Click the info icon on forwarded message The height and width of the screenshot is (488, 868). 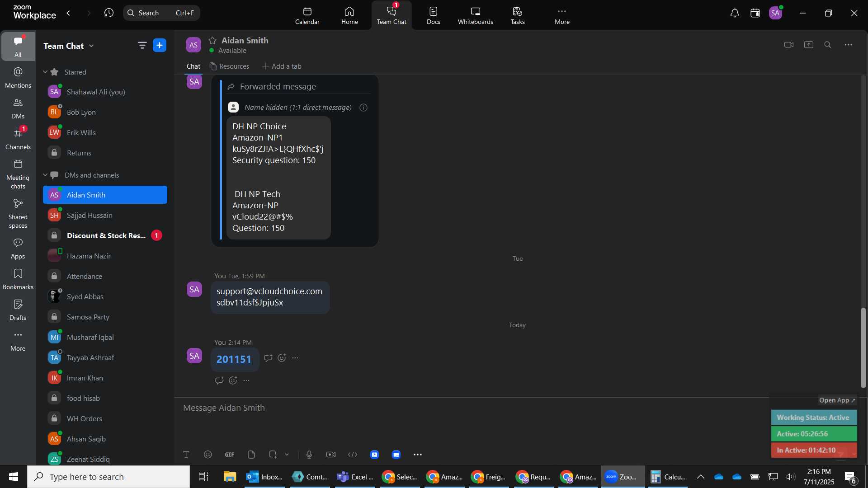[x=363, y=108]
